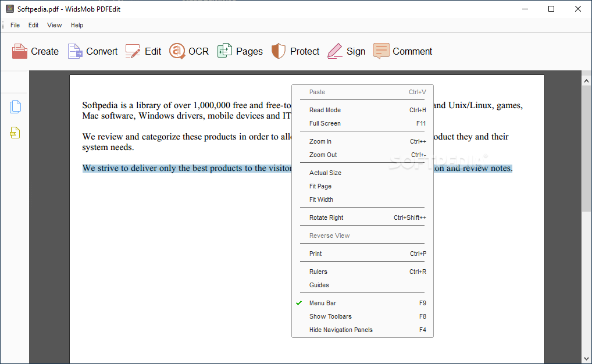The width and height of the screenshot is (592, 364).
Task: Choose Read Mode from context menu
Action: (362, 110)
